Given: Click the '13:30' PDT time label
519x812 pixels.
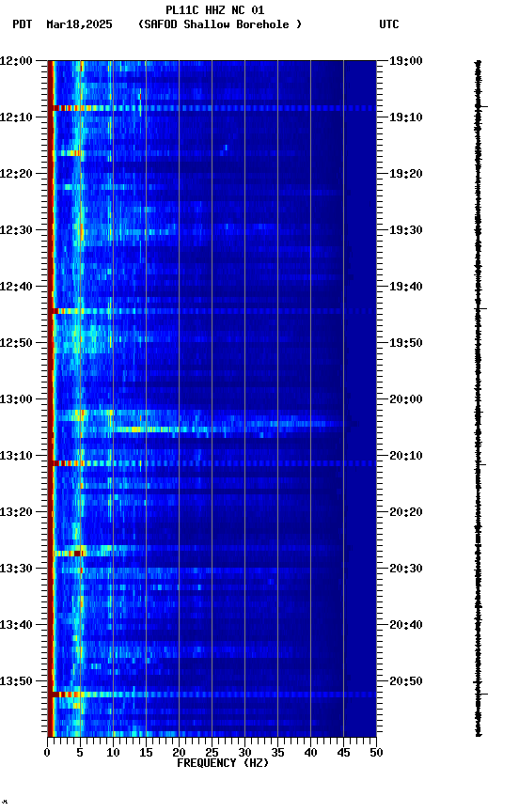Looking at the screenshot, I should coord(16,569).
